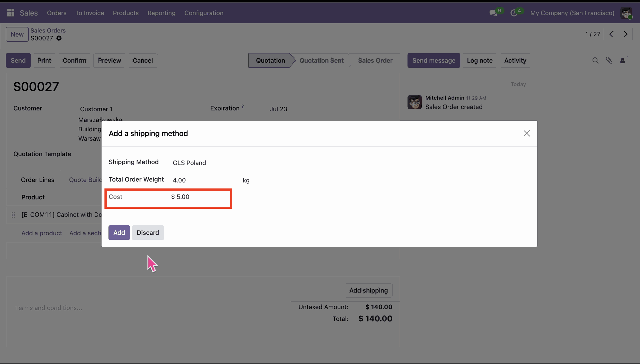The width and height of the screenshot is (640, 364).
Task: Select the Sales Order status stage
Action: coord(375,60)
